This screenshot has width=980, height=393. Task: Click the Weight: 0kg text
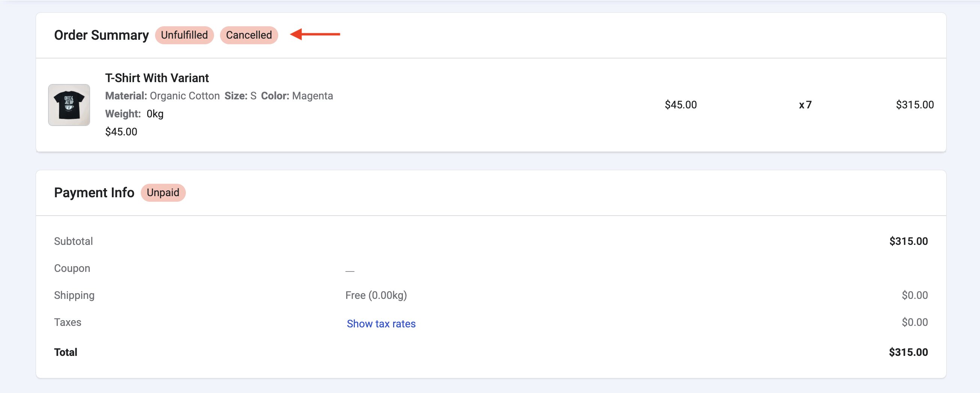point(134,114)
